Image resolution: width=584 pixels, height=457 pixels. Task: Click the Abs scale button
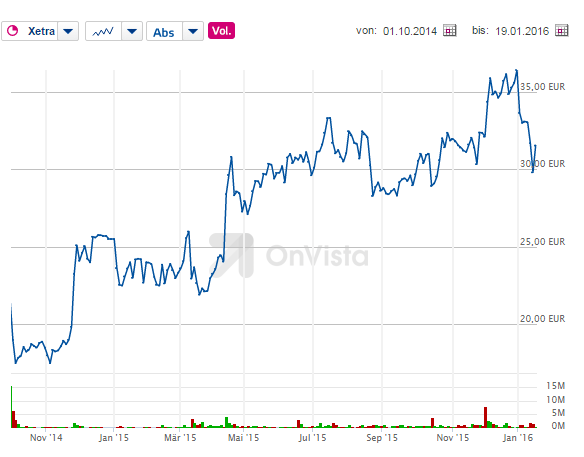coord(164,32)
